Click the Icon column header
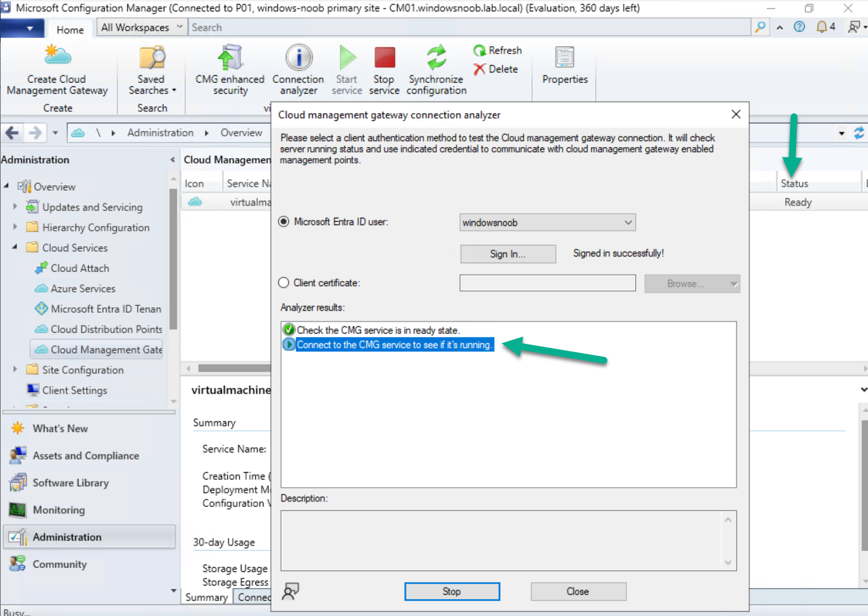Screen dimensions: 868x616 [x=203, y=183]
